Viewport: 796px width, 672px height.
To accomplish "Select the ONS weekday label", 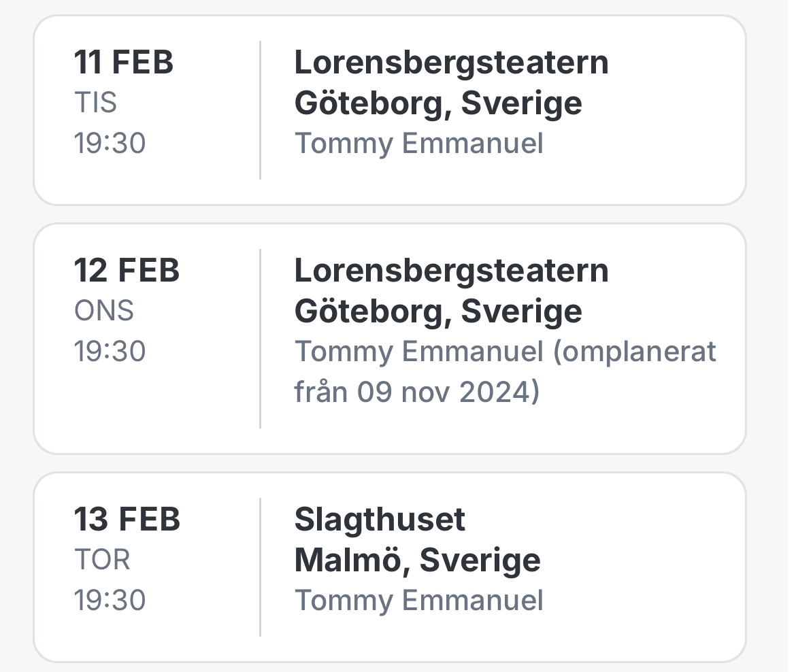I will [x=104, y=311].
